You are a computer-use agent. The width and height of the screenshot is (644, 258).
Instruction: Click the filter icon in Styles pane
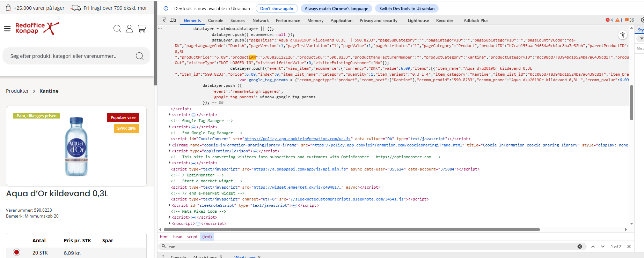click(641, 39)
